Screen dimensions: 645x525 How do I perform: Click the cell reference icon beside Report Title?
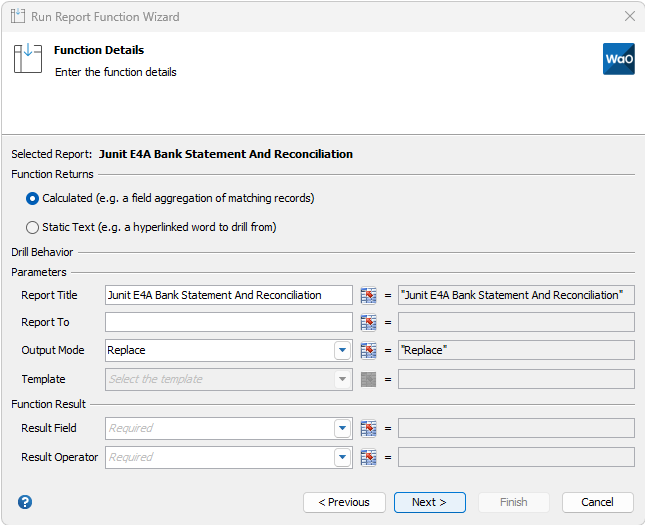click(368, 295)
